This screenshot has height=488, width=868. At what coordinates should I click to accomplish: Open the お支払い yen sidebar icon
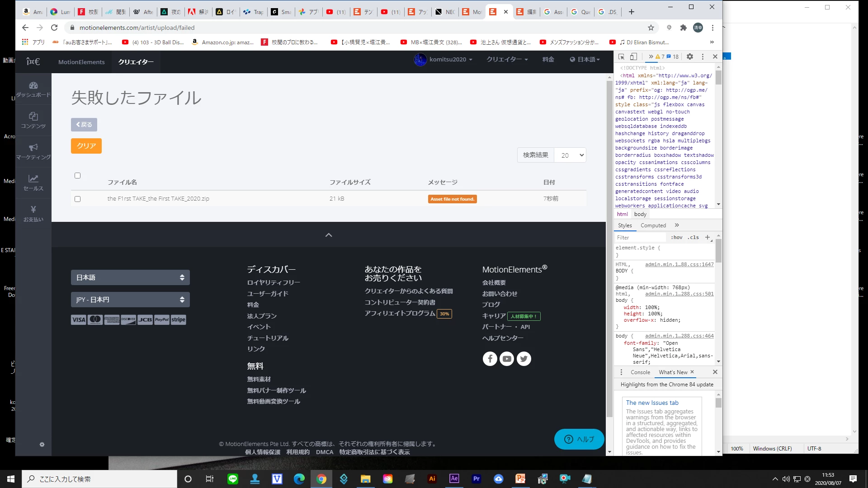pos(33,213)
